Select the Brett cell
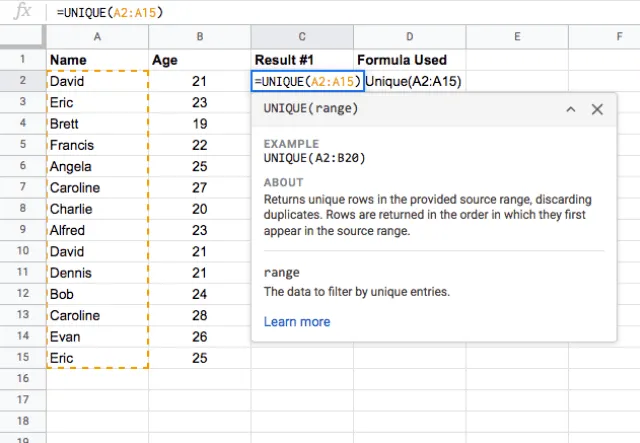 (98, 124)
